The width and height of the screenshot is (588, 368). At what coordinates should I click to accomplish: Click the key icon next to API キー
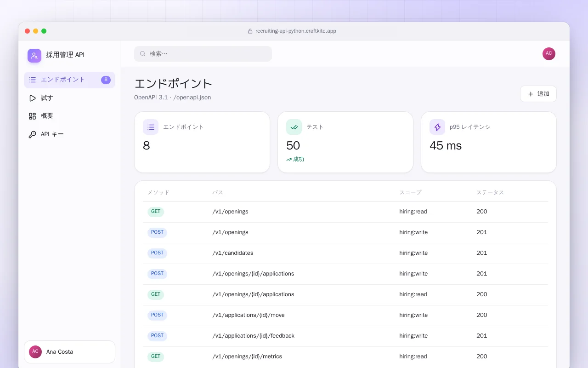pyautogui.click(x=32, y=134)
